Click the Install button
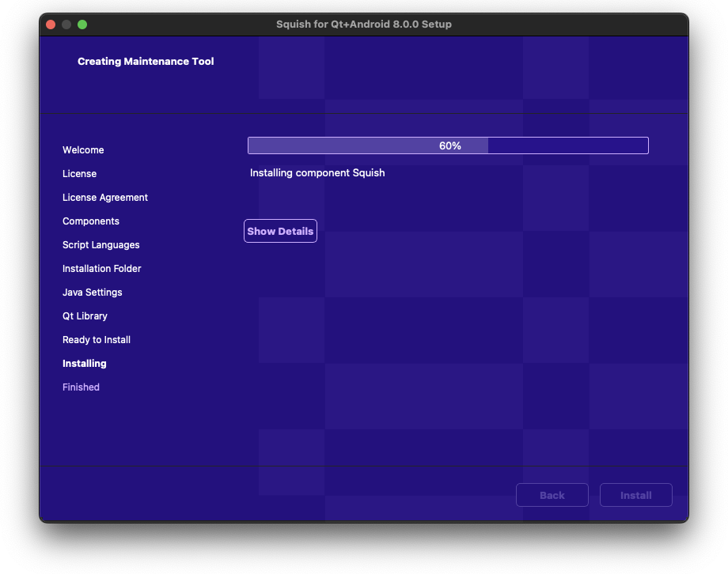The height and width of the screenshot is (574, 728). pyautogui.click(x=635, y=495)
